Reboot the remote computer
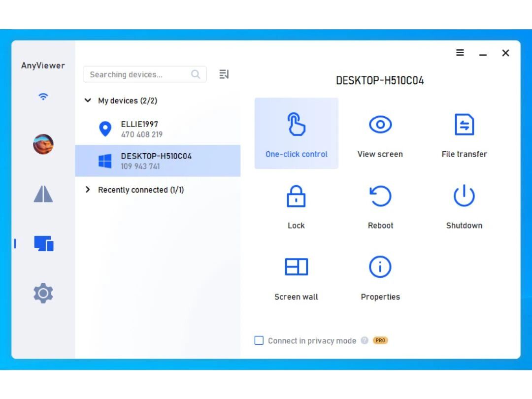Screen dimensions: 532x399 (380, 207)
